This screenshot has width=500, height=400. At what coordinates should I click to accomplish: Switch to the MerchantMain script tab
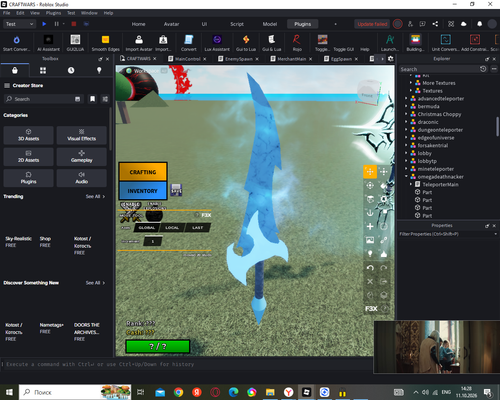[x=292, y=59]
